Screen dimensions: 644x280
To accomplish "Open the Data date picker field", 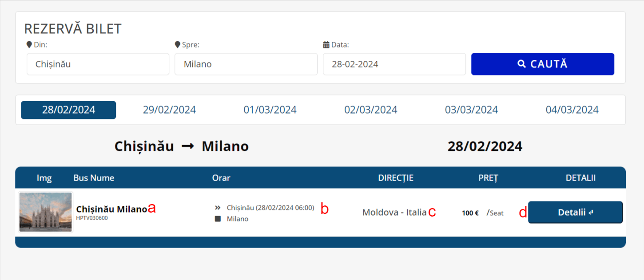I will click(394, 64).
